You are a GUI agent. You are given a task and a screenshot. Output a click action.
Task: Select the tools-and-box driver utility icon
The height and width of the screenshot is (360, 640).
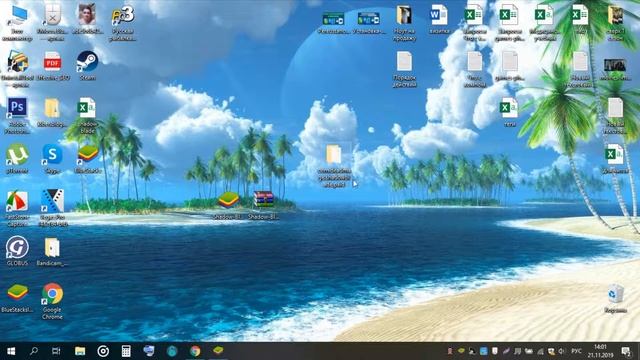pos(17,62)
